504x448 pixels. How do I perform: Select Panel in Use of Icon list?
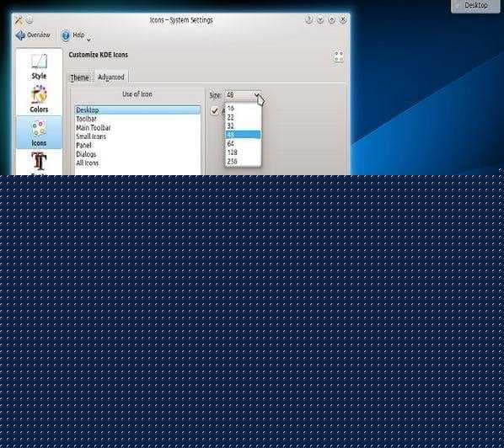(137, 145)
